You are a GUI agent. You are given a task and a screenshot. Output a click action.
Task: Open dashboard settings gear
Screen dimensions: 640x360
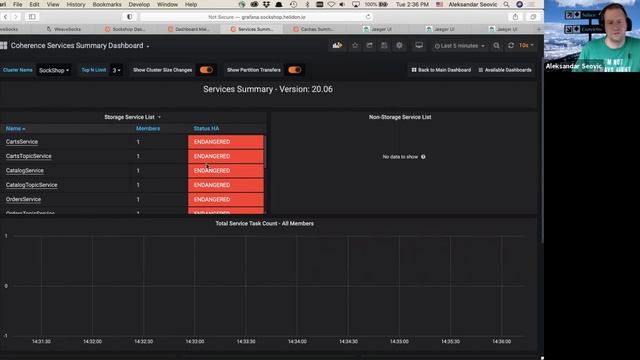(x=399, y=46)
